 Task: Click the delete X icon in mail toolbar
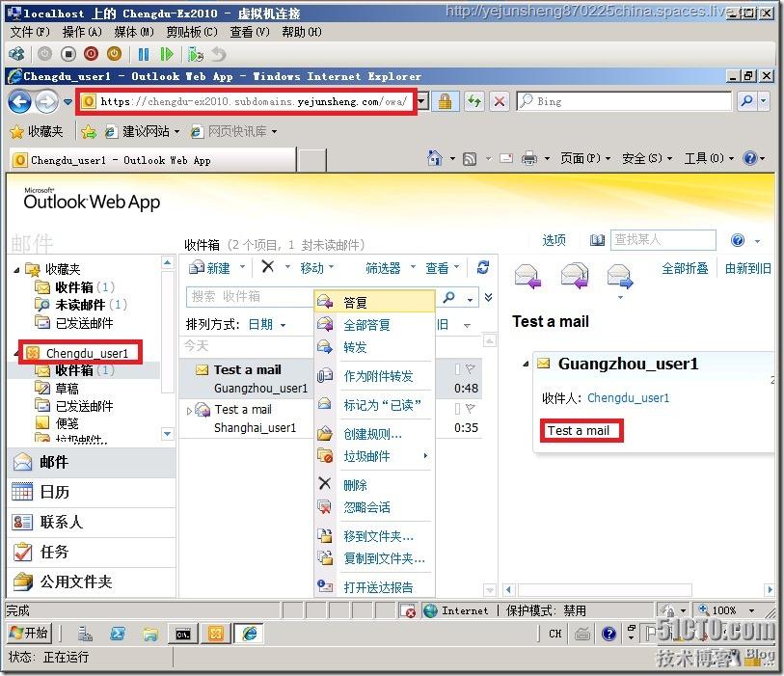click(268, 266)
